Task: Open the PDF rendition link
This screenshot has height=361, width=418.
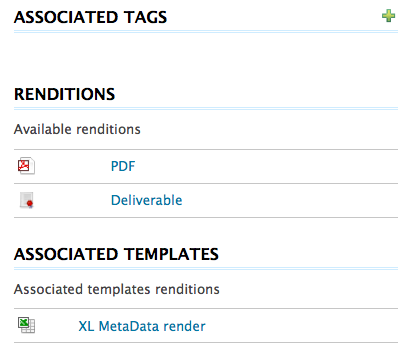Action: point(123,166)
